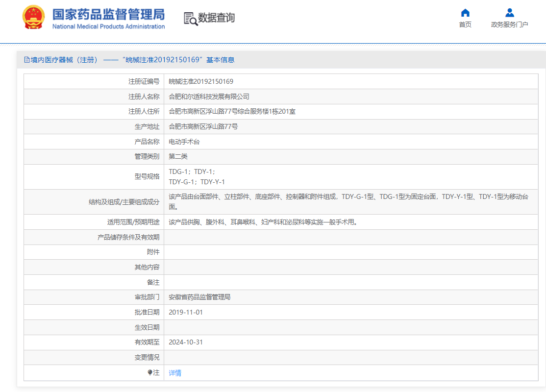546x392 pixels.
Task: Click the 注册人名称 row label
Action: pos(144,97)
